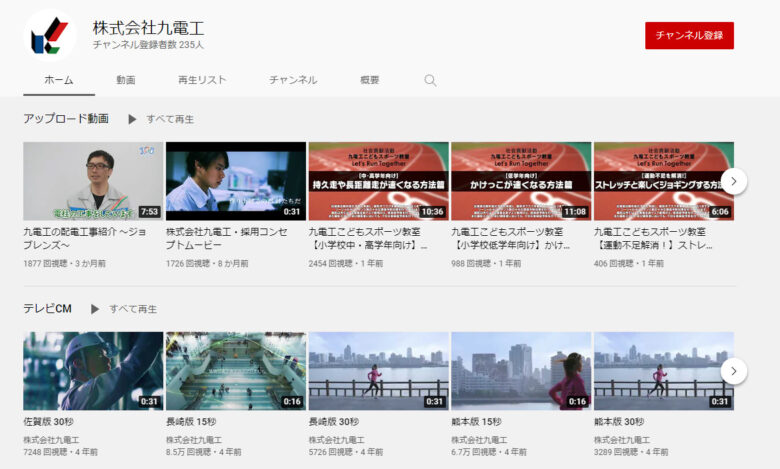Click the 長崎版 15秒 title text
This screenshot has width=780, height=469.
[x=191, y=422]
